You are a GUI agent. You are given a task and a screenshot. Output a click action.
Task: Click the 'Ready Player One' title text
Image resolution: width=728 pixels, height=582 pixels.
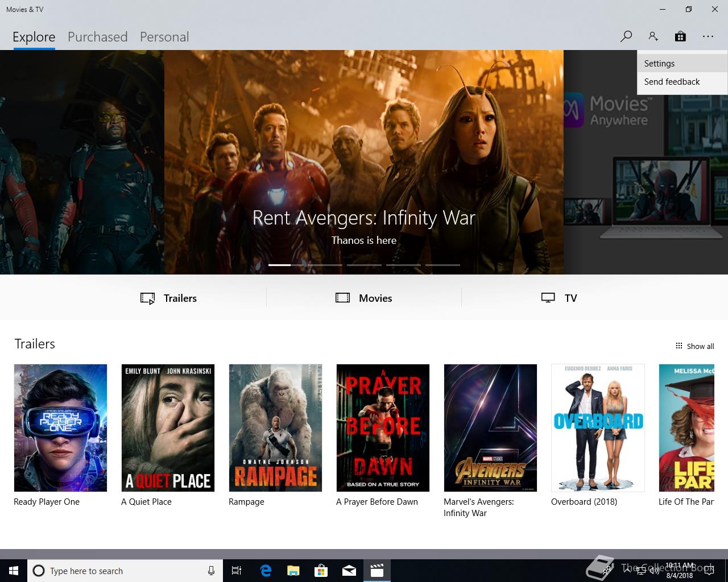[47, 502]
